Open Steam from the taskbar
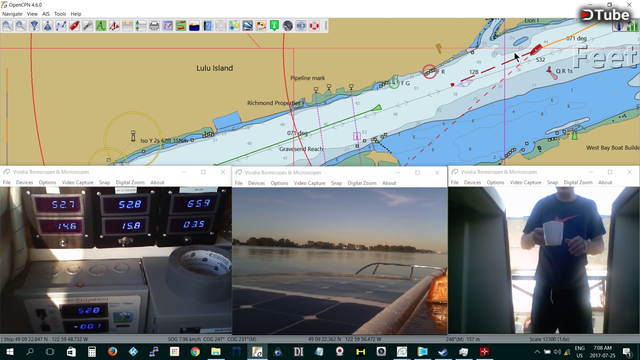Screen dimensions: 640x360 tap(443, 351)
